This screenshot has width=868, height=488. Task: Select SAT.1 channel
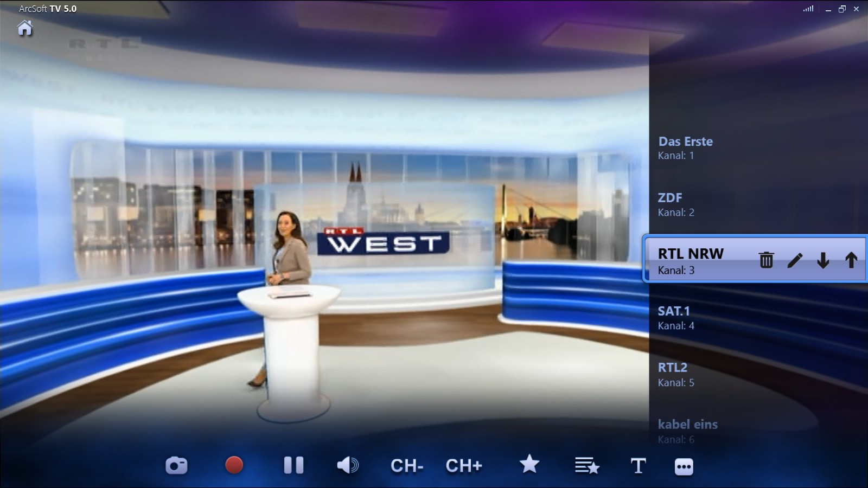[x=758, y=318]
